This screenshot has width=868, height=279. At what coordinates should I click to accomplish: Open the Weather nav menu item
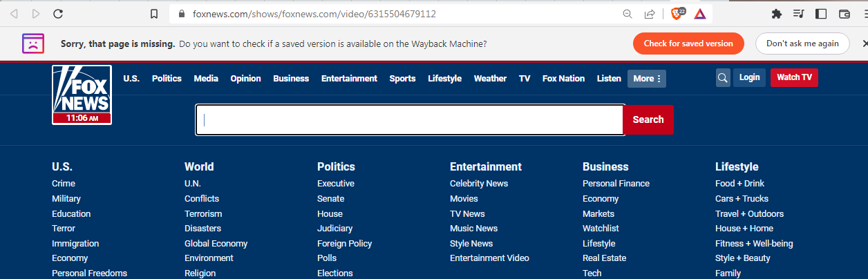point(490,78)
